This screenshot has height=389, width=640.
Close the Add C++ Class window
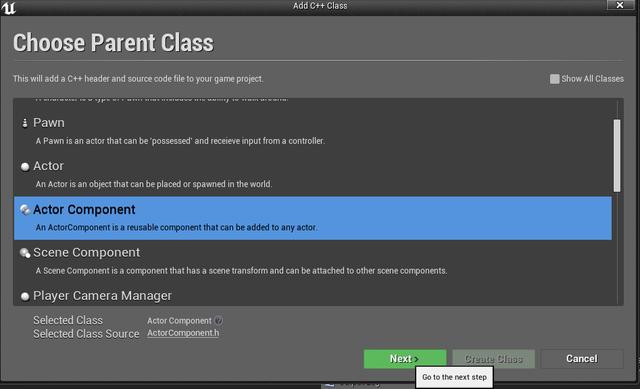point(620,5)
